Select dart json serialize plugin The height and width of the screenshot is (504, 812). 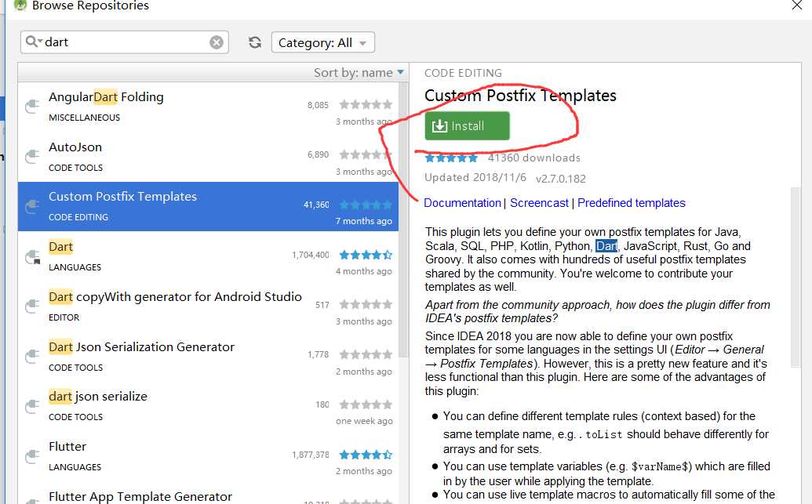point(208,406)
